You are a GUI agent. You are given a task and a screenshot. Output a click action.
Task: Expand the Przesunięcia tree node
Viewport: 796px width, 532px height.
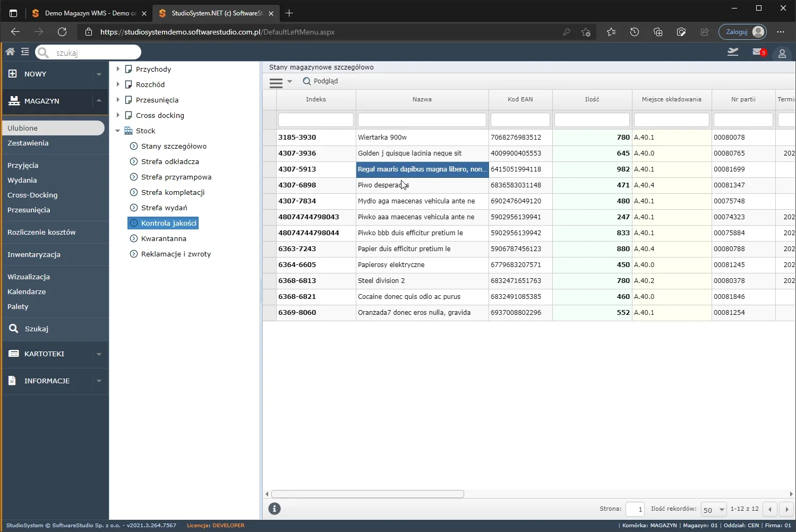coord(118,100)
